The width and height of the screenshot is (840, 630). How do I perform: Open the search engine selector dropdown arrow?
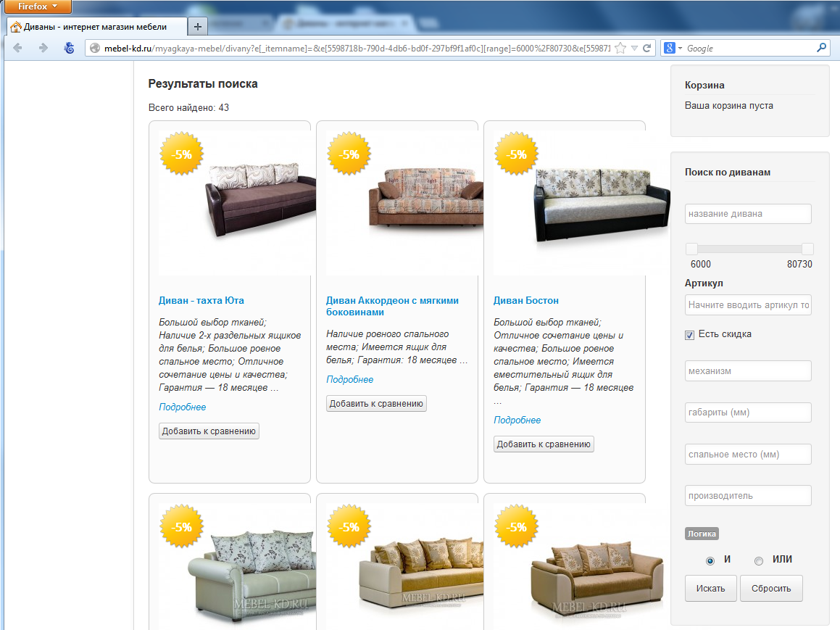(681, 49)
